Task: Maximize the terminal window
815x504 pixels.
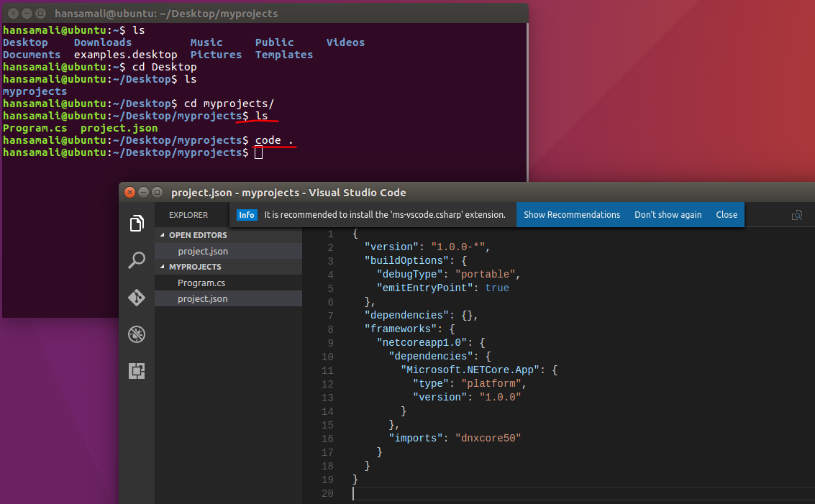Action: coord(40,14)
